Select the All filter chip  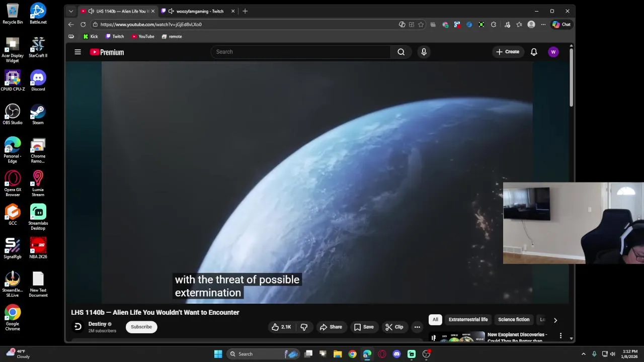click(x=435, y=319)
